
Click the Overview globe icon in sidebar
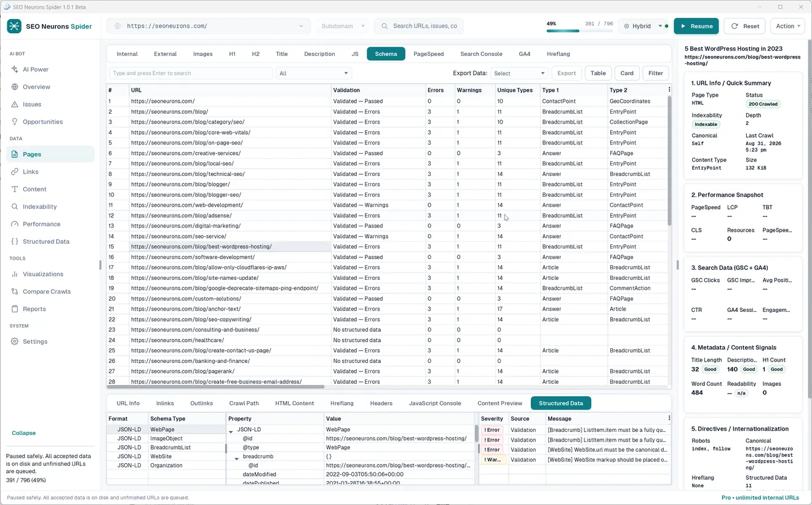pyautogui.click(x=15, y=87)
